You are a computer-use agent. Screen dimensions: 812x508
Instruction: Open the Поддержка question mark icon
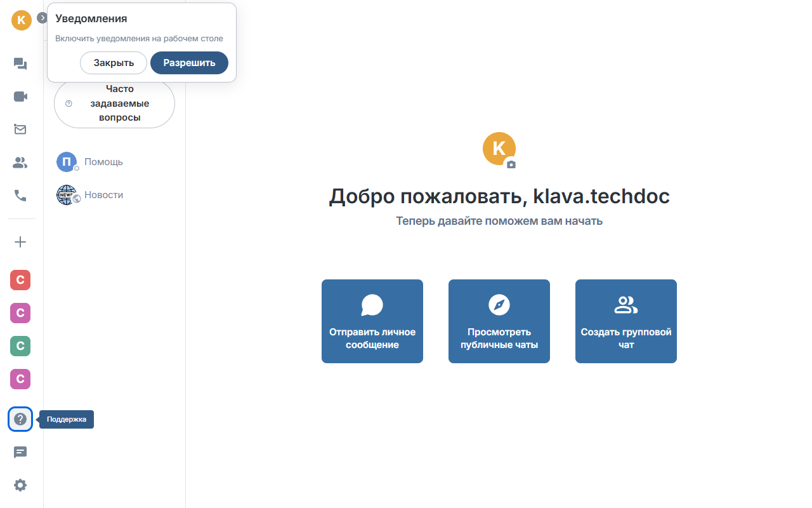point(20,419)
